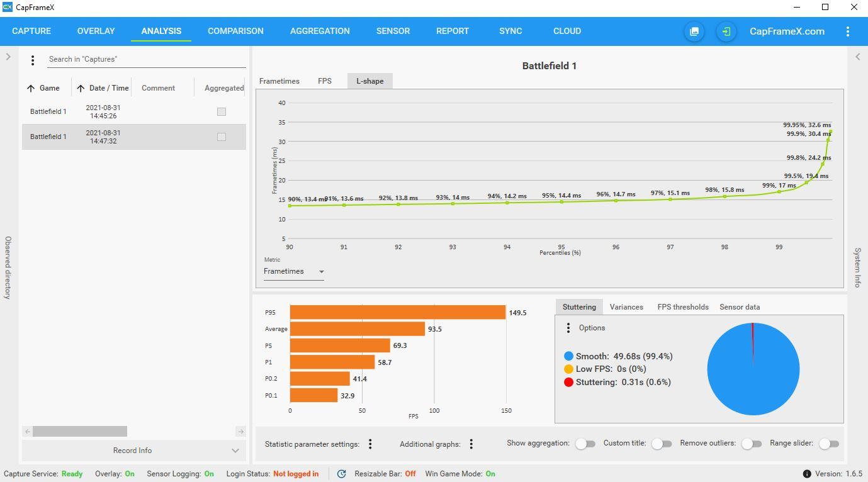Screen dimensions: 868x482
Task: Click in the Search in Captures field
Action: pyautogui.click(x=147, y=59)
